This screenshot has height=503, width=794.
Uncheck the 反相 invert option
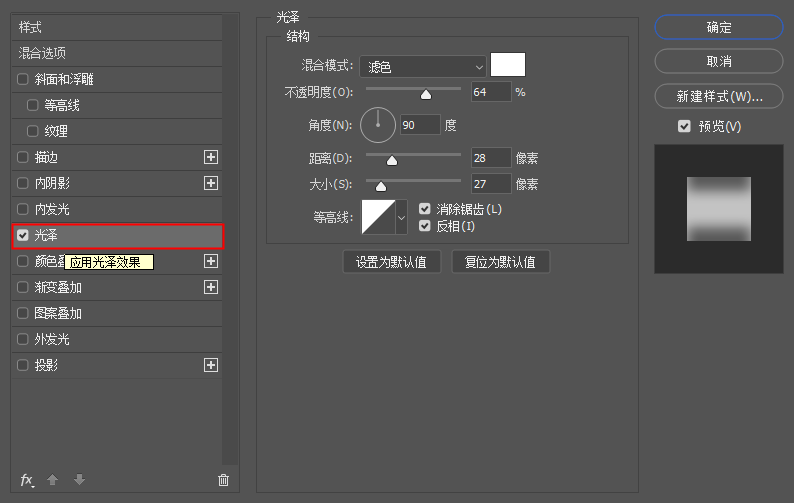tap(425, 226)
